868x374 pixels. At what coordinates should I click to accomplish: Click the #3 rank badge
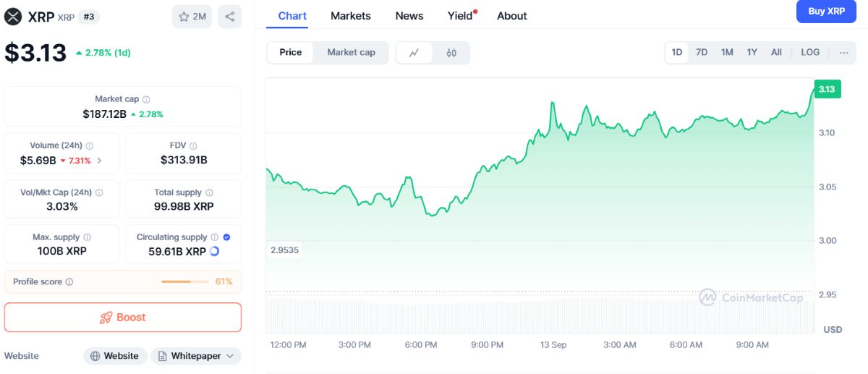click(x=89, y=17)
